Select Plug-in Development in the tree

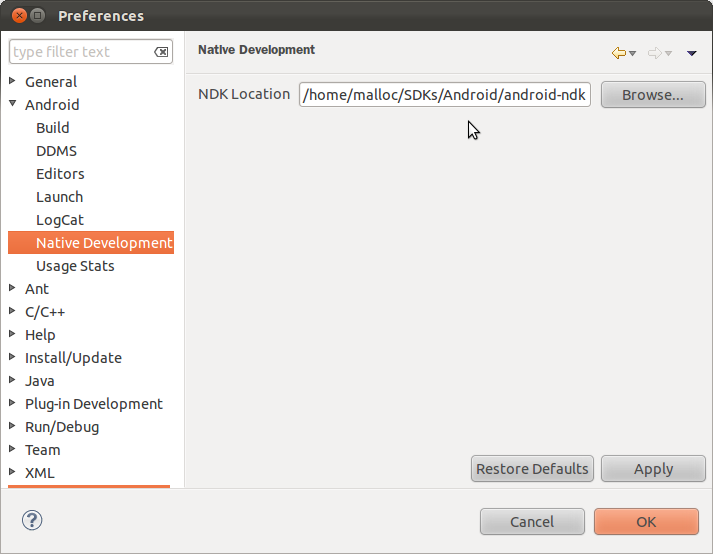tap(94, 404)
